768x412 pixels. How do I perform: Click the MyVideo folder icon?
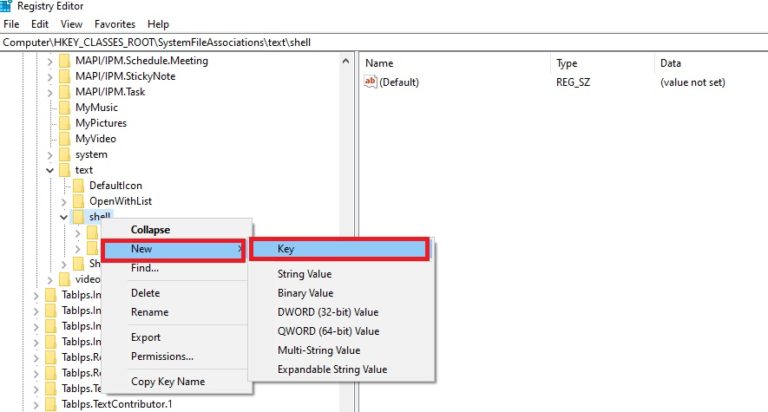pos(64,139)
